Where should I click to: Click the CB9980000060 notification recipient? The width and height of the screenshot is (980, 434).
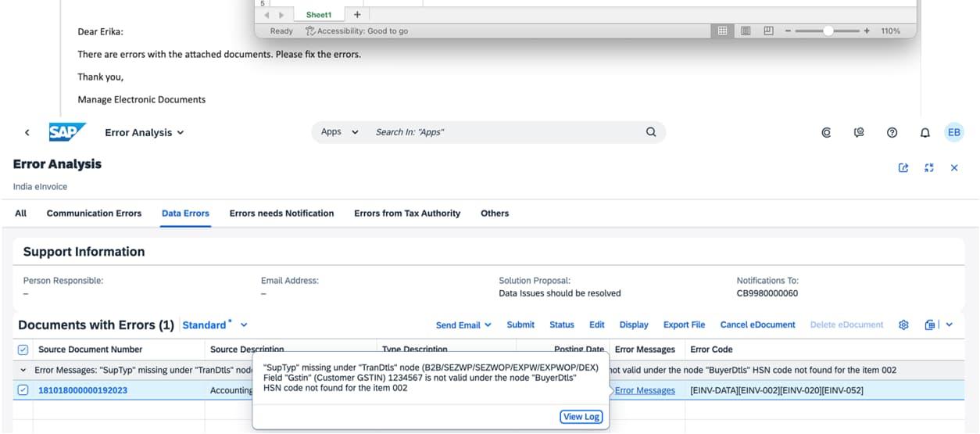pos(767,293)
